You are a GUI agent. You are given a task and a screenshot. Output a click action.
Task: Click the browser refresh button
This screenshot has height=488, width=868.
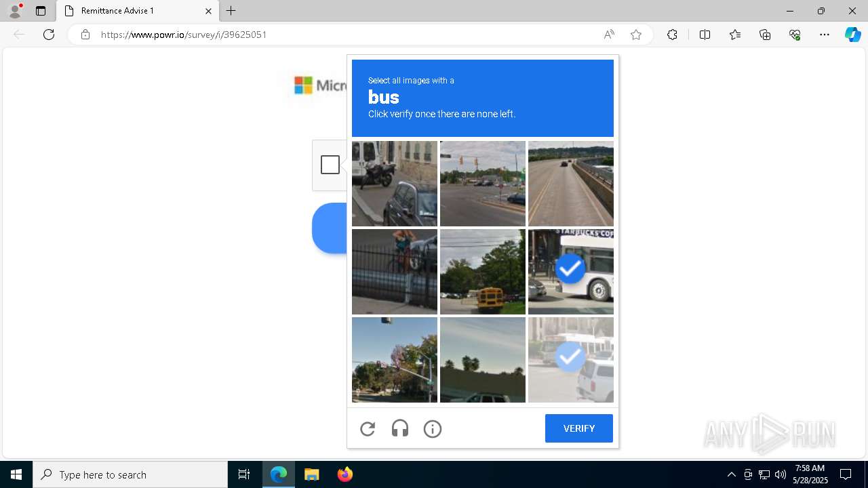click(x=49, y=35)
